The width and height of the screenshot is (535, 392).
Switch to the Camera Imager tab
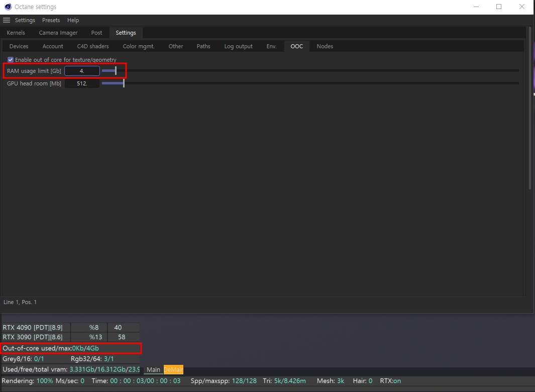point(58,33)
